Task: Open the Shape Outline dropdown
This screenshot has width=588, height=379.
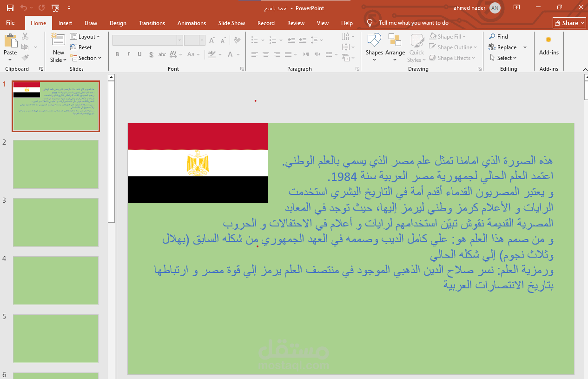Action: tap(453, 47)
